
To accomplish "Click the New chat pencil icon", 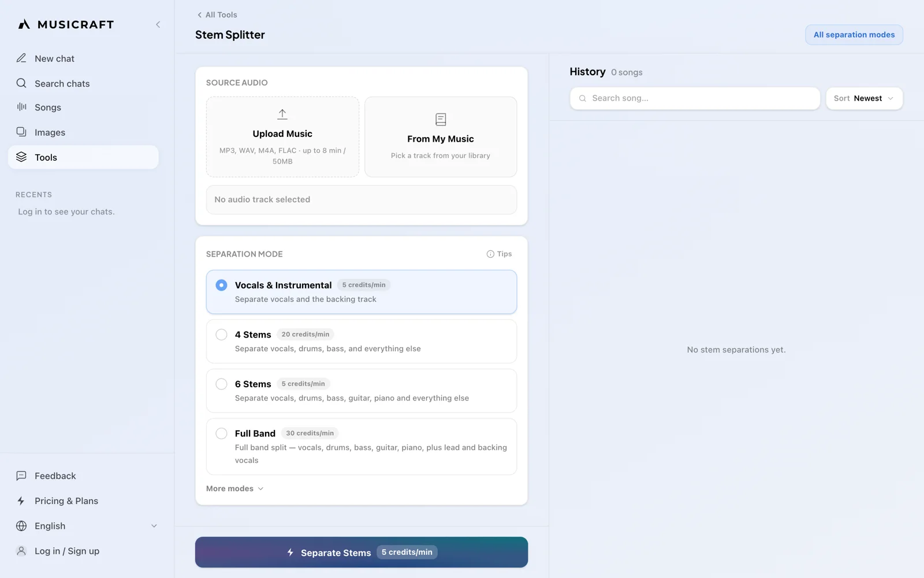I will pos(21,58).
